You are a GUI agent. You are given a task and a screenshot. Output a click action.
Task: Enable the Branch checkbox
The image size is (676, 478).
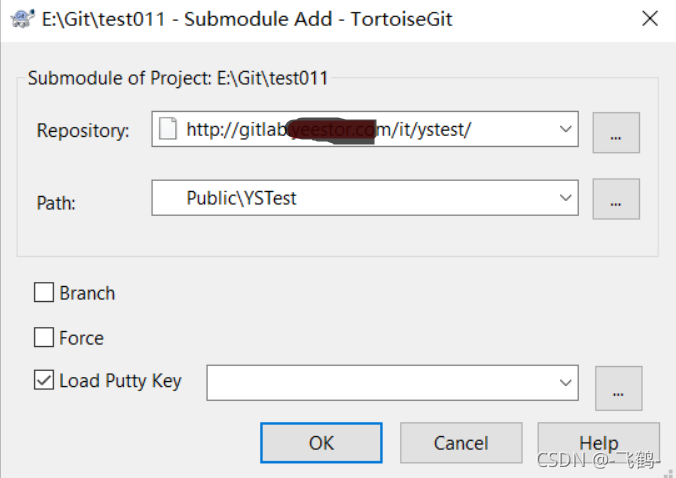click(44, 293)
